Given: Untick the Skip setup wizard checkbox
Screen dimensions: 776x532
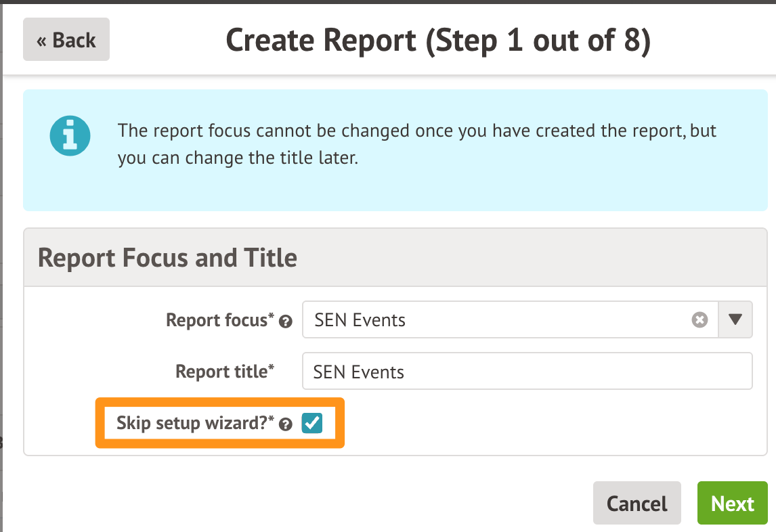Looking at the screenshot, I should tap(312, 424).
